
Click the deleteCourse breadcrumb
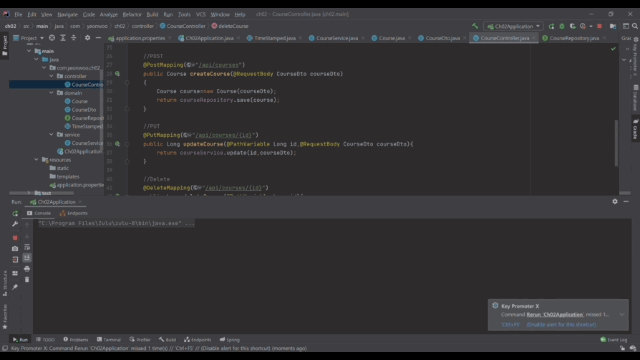coord(229,26)
